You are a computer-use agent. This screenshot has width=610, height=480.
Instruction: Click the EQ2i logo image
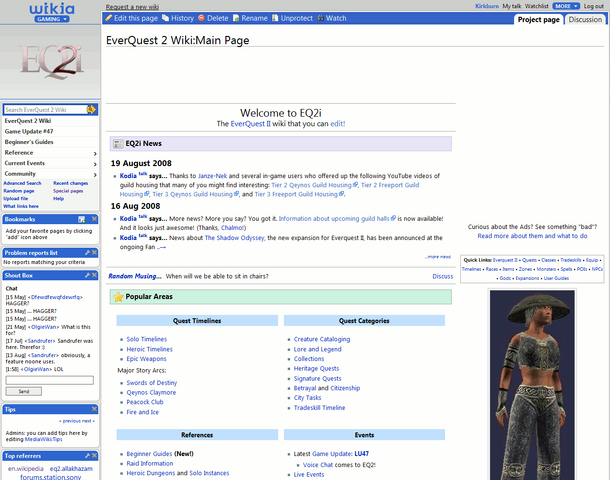51,61
